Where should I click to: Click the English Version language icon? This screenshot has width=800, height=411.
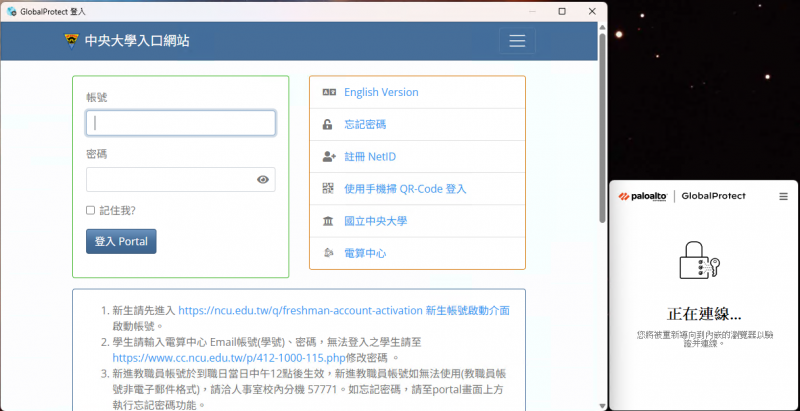point(327,92)
